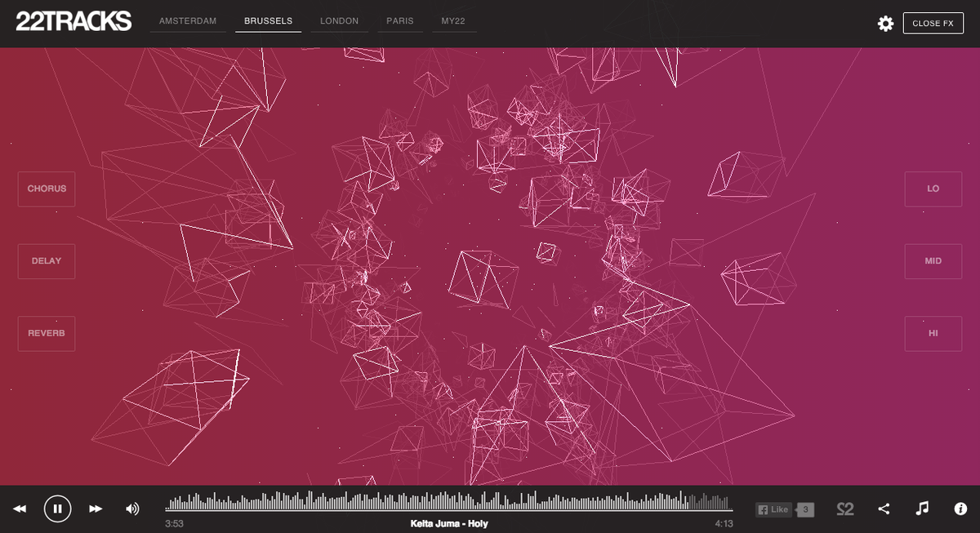Switch to the Amsterdam tab

pos(188,21)
